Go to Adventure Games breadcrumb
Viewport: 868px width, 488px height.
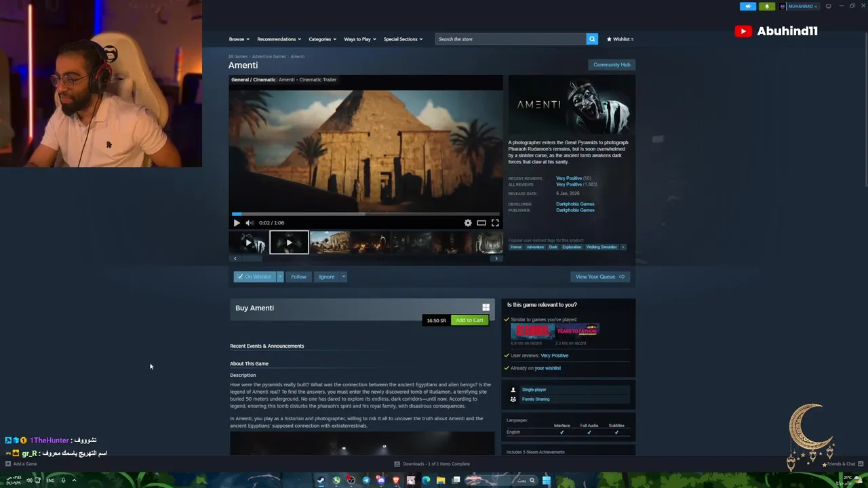pyautogui.click(x=269, y=56)
